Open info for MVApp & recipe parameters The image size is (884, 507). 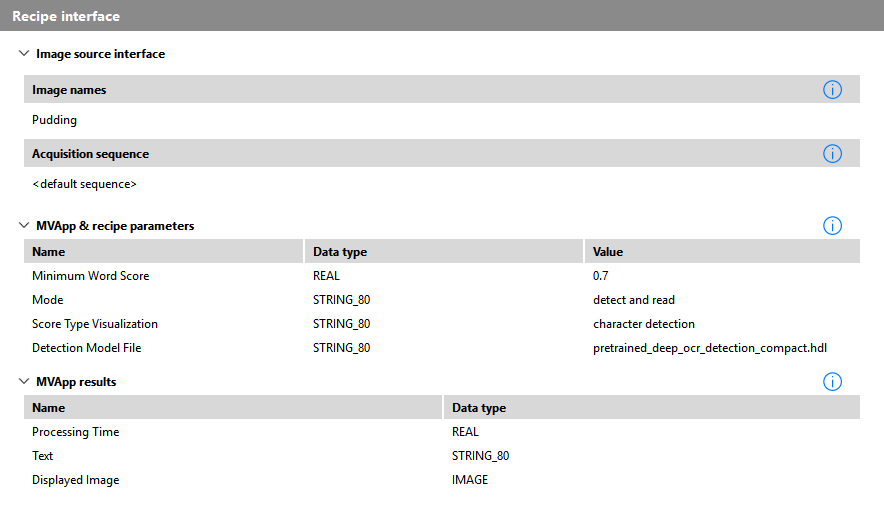click(x=832, y=226)
